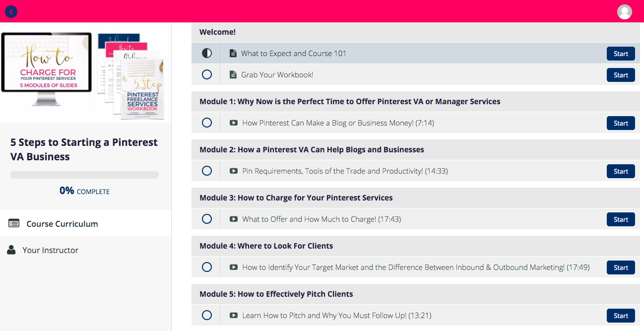Start the Grab Your Workbook lecture

click(x=621, y=75)
